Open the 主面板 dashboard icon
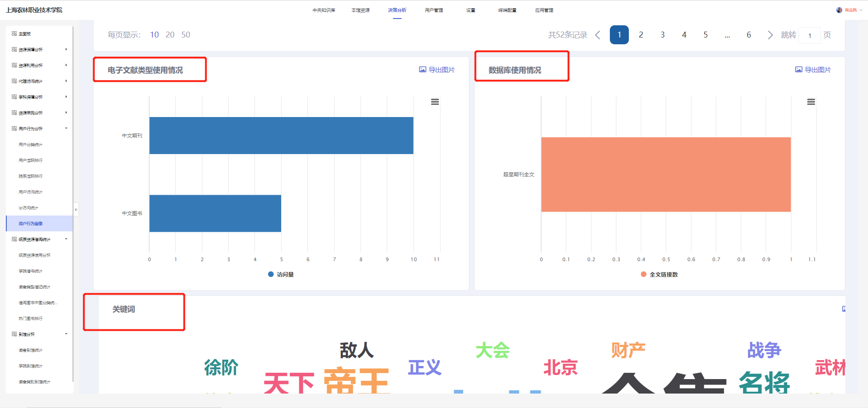This screenshot has width=868, height=408. pyautogui.click(x=14, y=34)
